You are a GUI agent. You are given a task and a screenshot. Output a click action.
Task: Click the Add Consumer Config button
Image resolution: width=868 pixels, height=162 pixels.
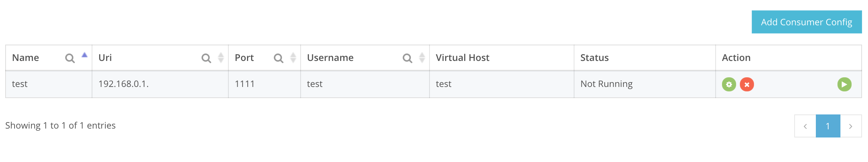[806, 22]
